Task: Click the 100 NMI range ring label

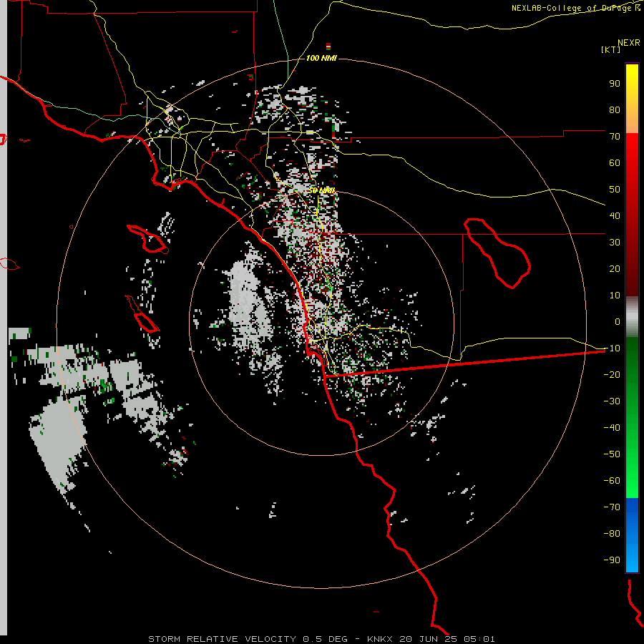Action: coord(321,58)
